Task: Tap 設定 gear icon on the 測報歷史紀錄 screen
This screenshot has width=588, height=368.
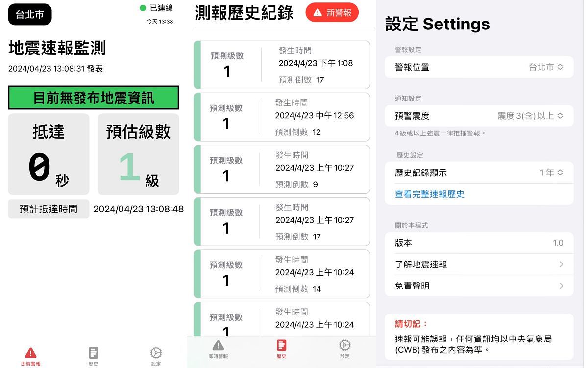Action: pos(344,345)
